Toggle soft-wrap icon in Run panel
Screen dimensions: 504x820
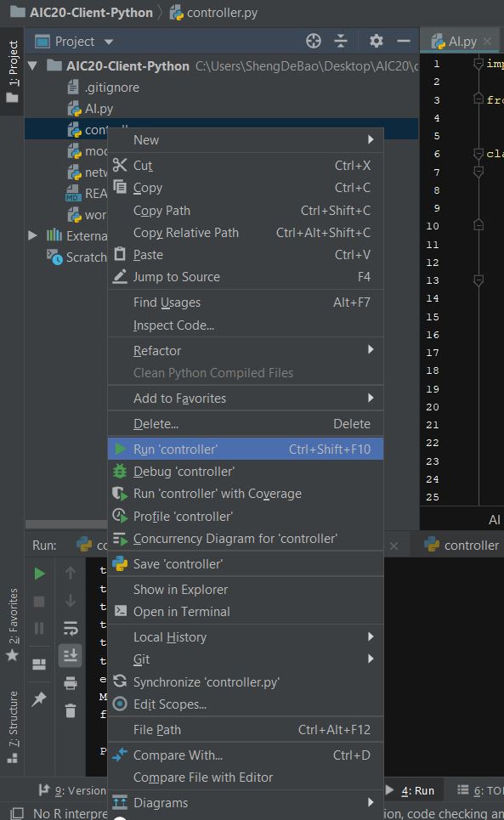71,628
